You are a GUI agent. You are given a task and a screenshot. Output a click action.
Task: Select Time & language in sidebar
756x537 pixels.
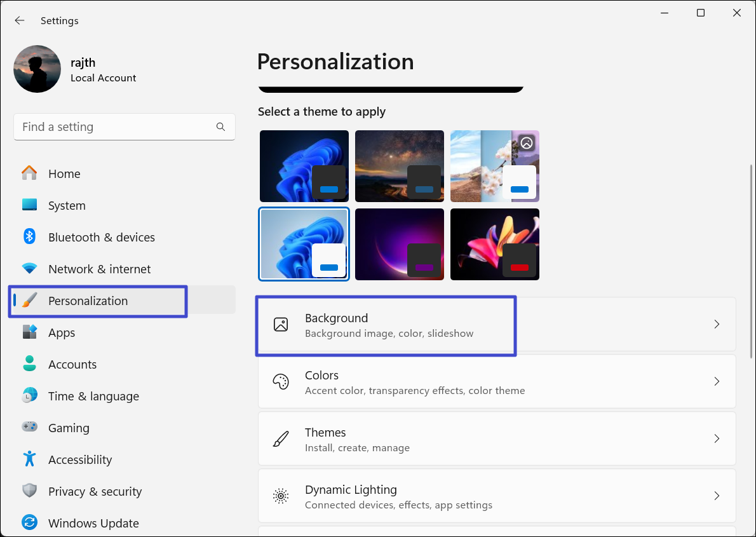pos(93,396)
